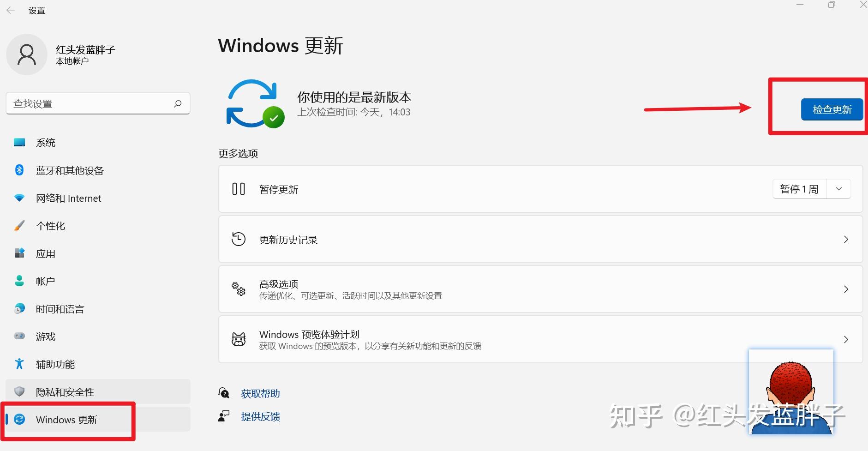Screen dimensions: 868x451
Task: Click the Insider Program cat icon
Action: 239,340
